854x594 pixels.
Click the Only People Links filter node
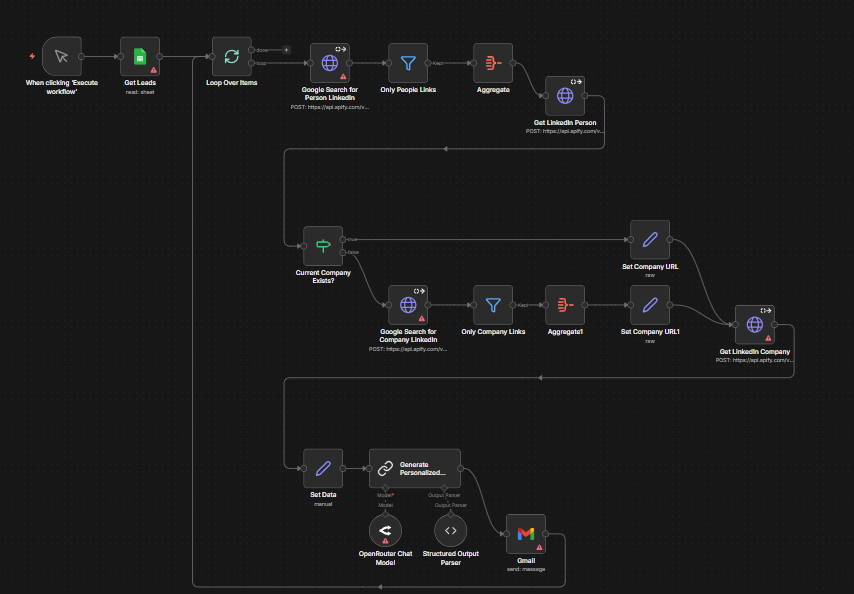point(408,63)
